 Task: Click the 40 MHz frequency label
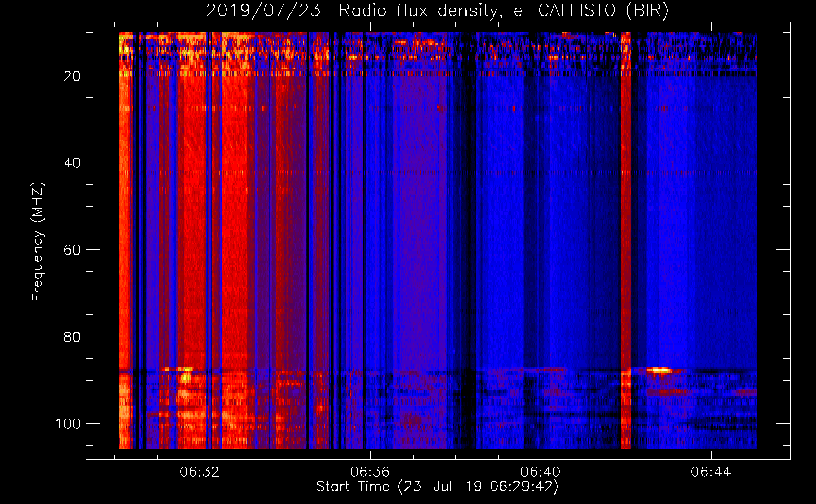[72, 163]
